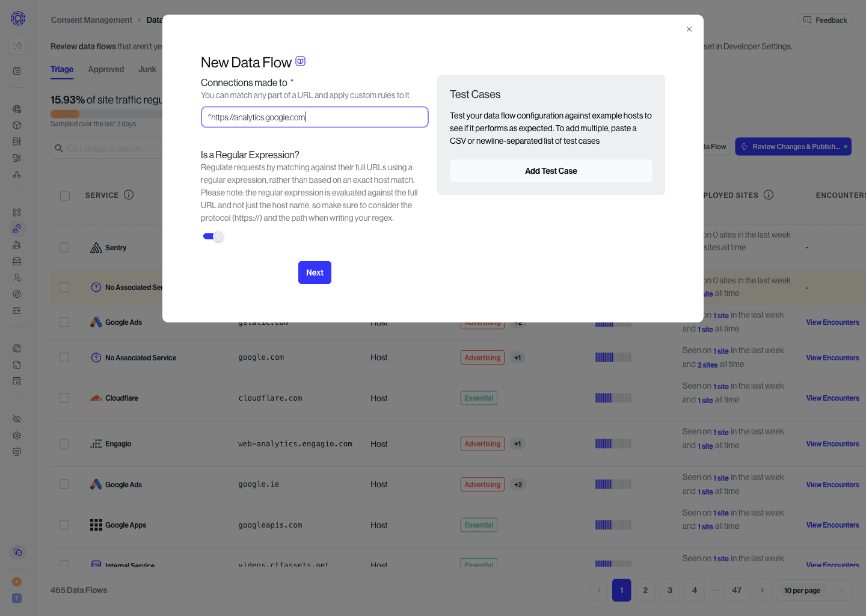Expand the '+1' purposes badge for Engagio

click(x=517, y=443)
